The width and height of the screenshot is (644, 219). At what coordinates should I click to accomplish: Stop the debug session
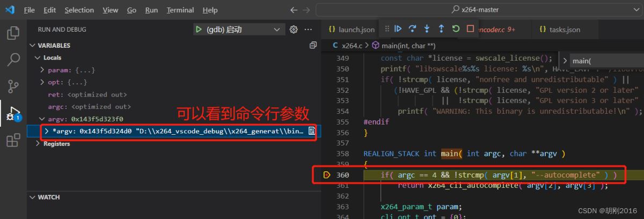click(x=470, y=28)
